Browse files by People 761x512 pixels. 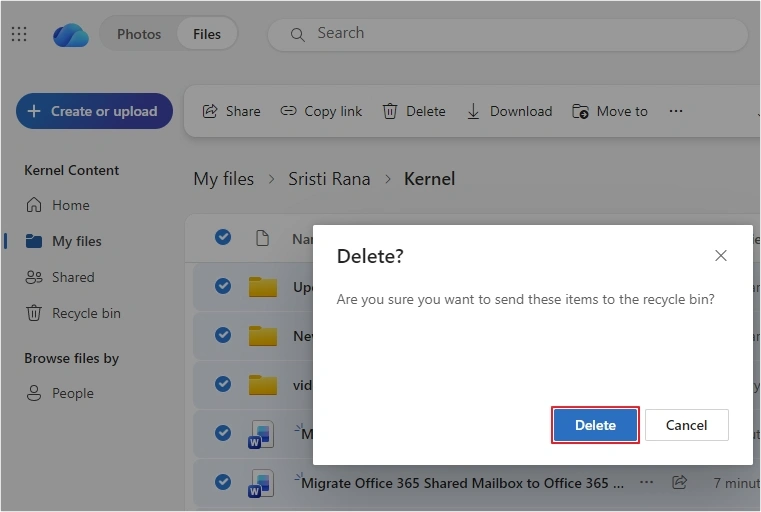coord(60,393)
